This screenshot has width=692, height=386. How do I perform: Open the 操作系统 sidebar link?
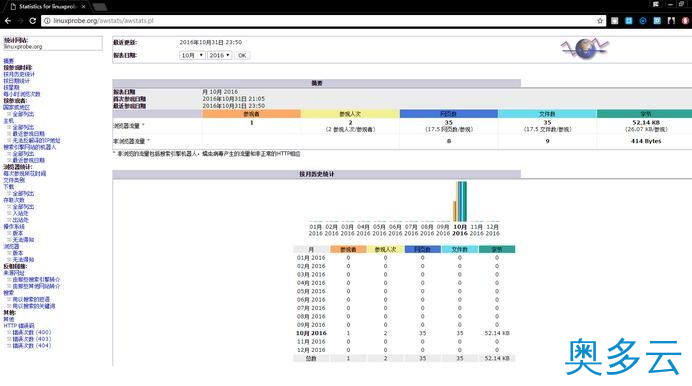tap(14, 226)
